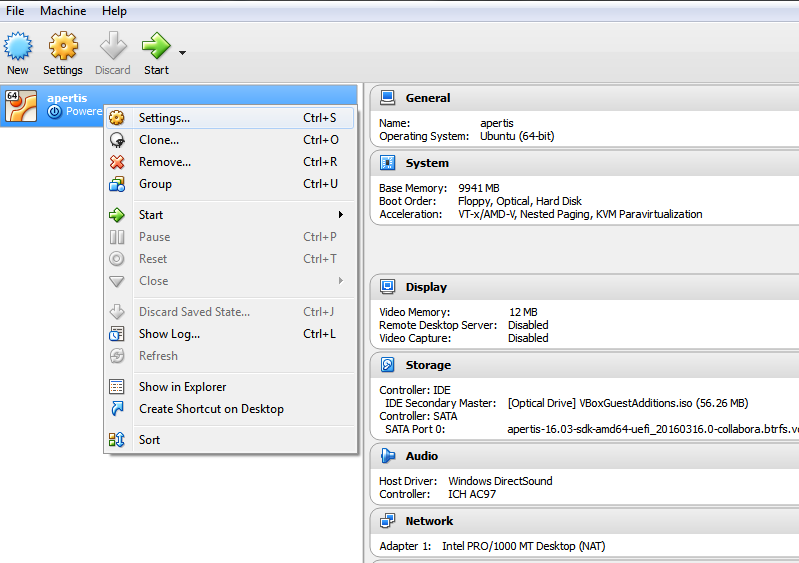
Task: Select Show in Explorer menu entry
Action: (x=230, y=387)
